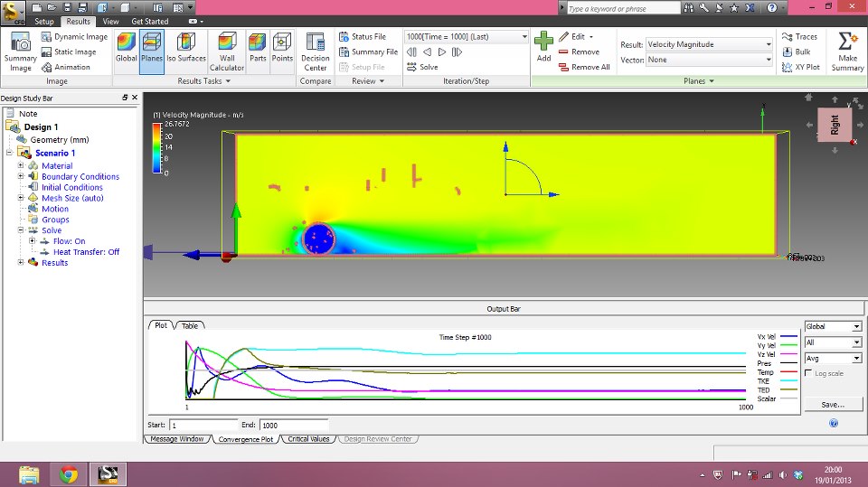The width and height of the screenshot is (868, 487).
Task: Enable the Log scale checkbox
Action: (x=808, y=373)
